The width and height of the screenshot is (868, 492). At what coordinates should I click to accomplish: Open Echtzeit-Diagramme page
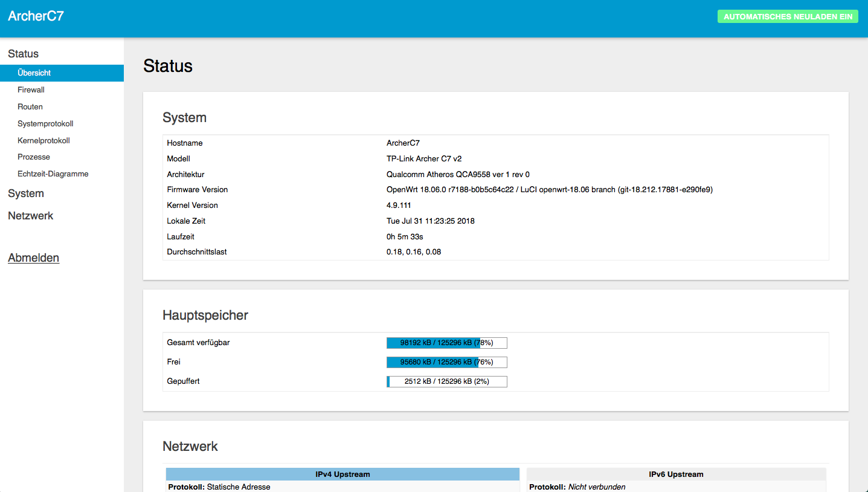tap(53, 174)
